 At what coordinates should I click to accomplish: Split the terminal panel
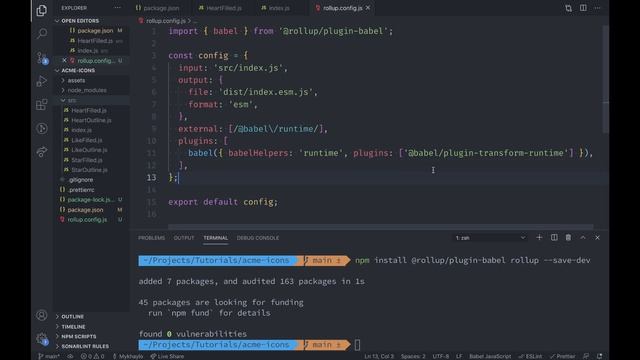coord(554,238)
